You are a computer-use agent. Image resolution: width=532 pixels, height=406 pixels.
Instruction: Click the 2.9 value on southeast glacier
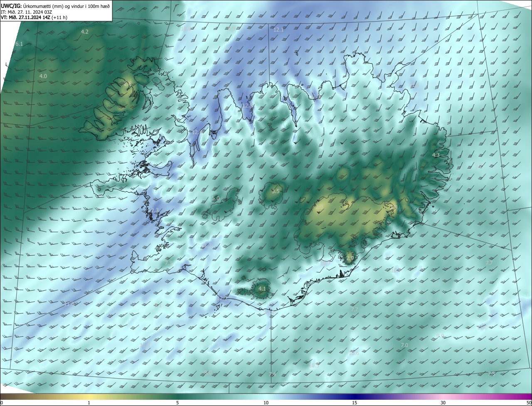(350, 258)
